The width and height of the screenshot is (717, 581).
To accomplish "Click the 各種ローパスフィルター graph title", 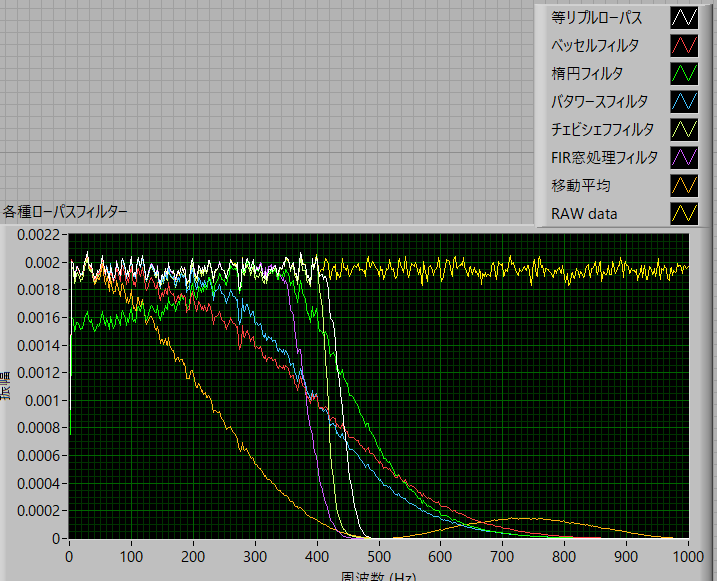I will coord(65,211).
